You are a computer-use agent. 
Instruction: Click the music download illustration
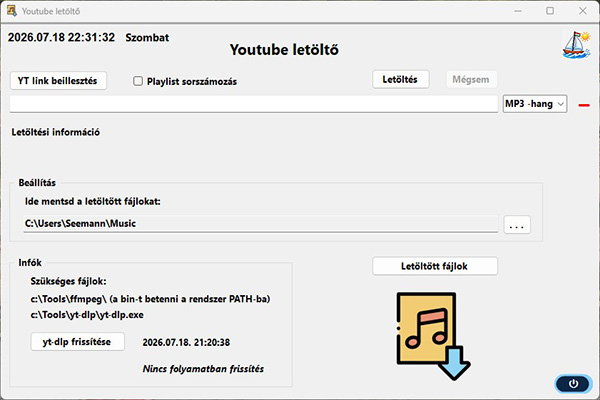pyautogui.click(x=433, y=336)
